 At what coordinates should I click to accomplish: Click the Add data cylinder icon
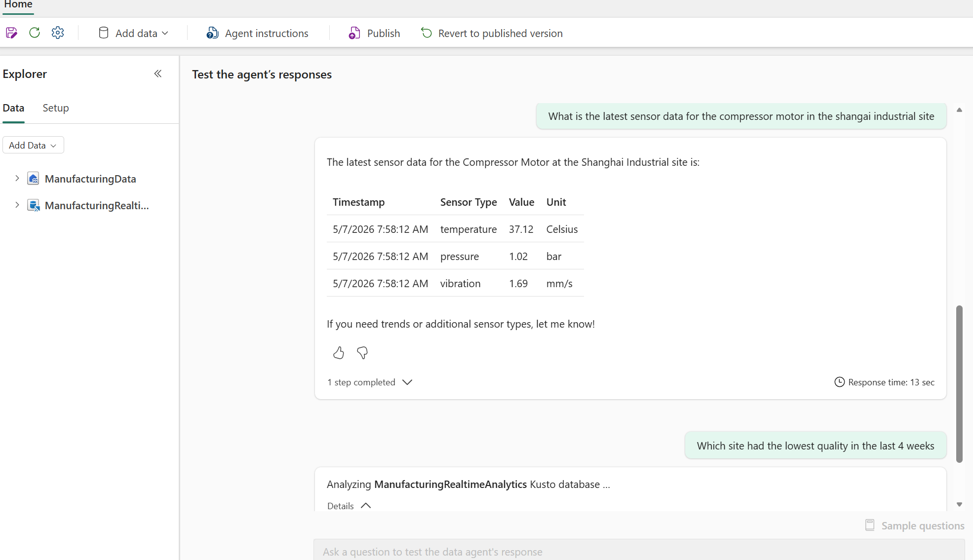[x=104, y=33]
